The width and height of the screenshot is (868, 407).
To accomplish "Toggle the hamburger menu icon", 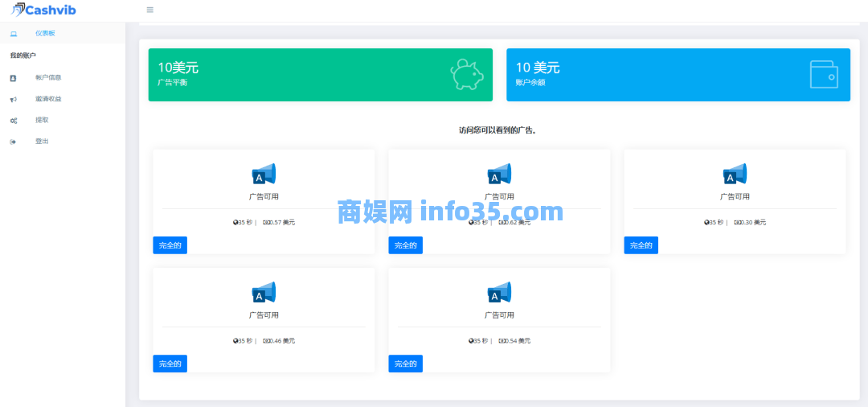I will (x=150, y=10).
